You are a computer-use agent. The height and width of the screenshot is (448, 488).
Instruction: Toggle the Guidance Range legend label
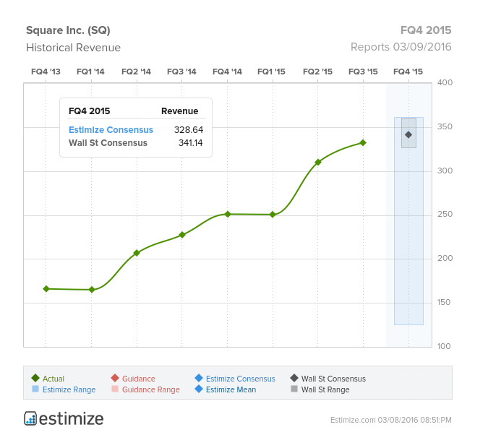151,389
